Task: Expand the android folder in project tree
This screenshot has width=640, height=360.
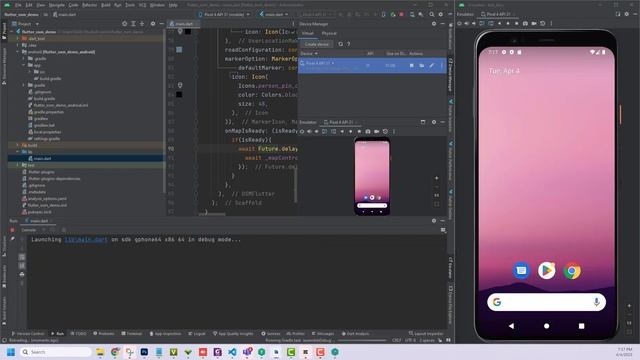Action: [x=18, y=52]
